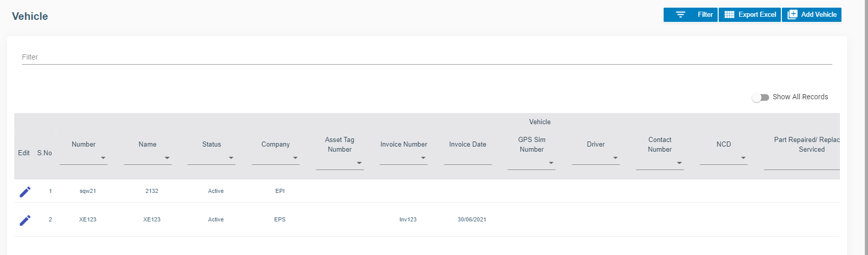Open the Status column filter dropdown
Screen dimensions: 868x255
coord(231,158)
